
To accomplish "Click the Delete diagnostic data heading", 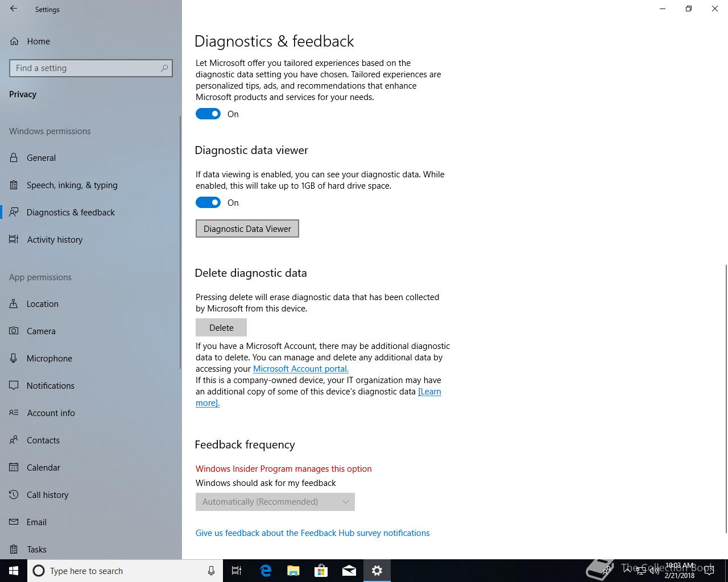I will [251, 273].
